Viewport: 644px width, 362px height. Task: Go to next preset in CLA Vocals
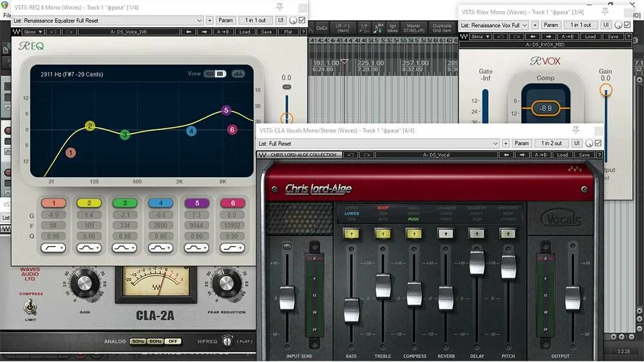tap(522, 155)
